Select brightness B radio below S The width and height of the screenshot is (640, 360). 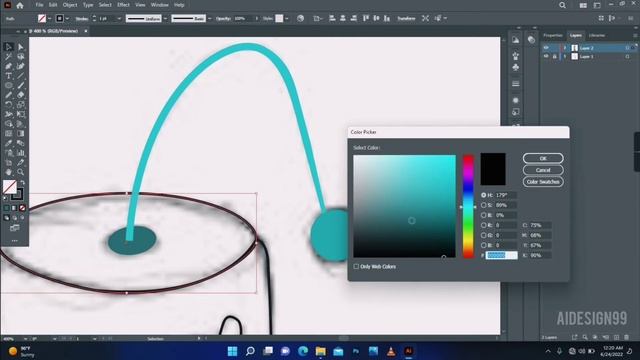[484, 215]
